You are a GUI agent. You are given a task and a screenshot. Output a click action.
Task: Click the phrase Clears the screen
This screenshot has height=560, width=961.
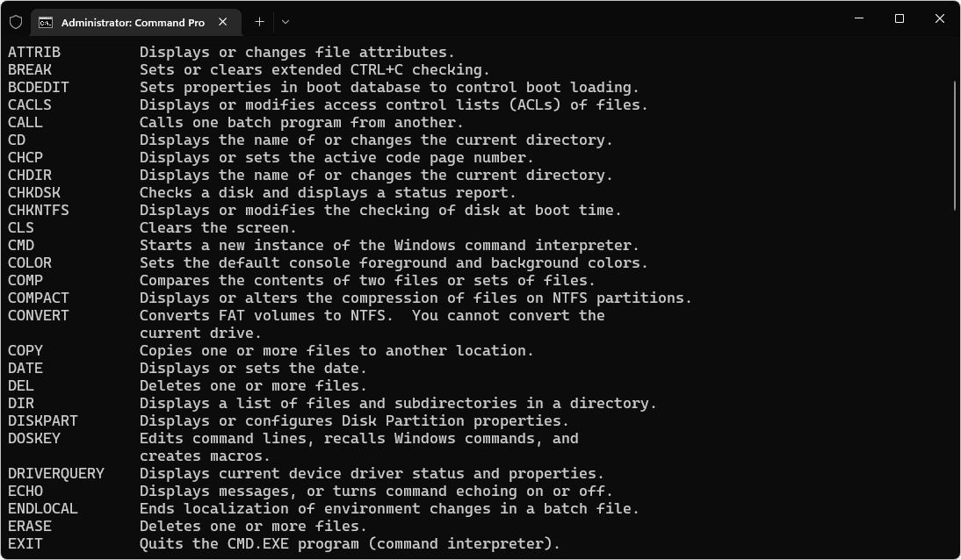coord(220,227)
